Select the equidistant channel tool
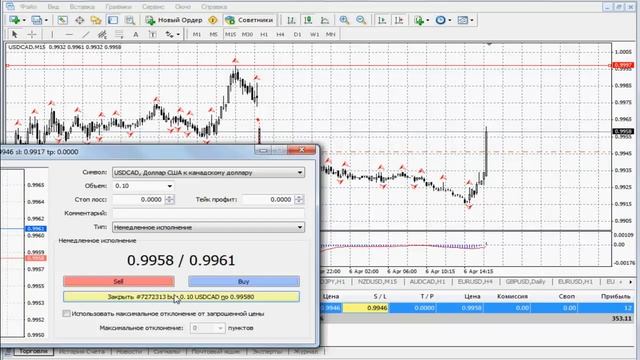Screen dimensions: 640x360 pos(102,34)
